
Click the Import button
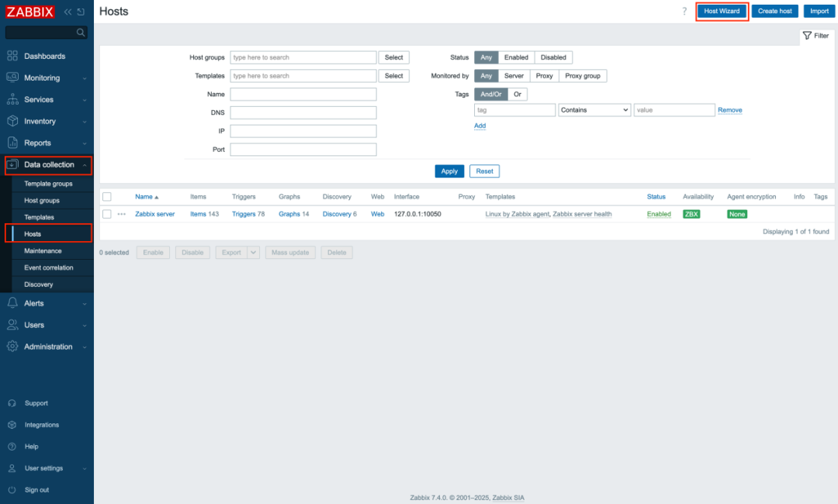tap(819, 11)
